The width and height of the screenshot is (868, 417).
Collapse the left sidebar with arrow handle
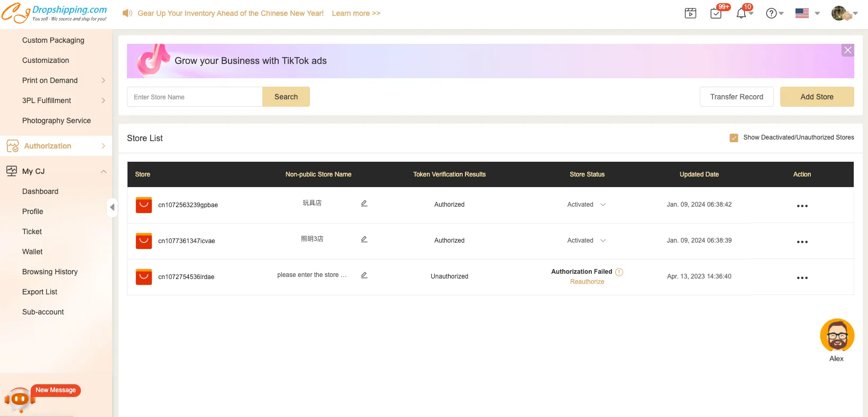(112, 207)
